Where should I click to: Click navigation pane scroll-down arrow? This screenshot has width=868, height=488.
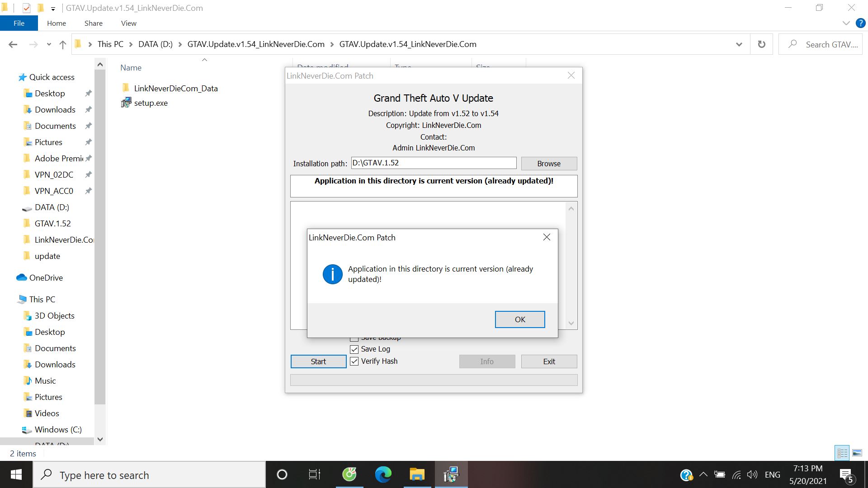tap(100, 439)
